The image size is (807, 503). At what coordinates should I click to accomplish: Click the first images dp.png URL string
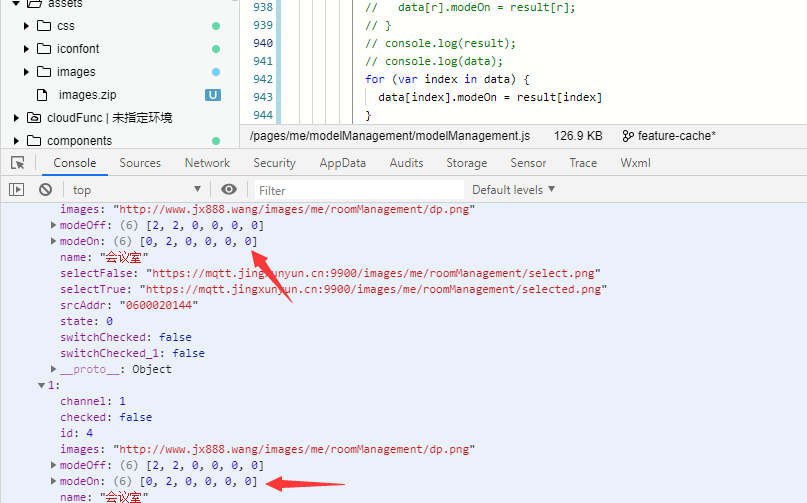294,210
